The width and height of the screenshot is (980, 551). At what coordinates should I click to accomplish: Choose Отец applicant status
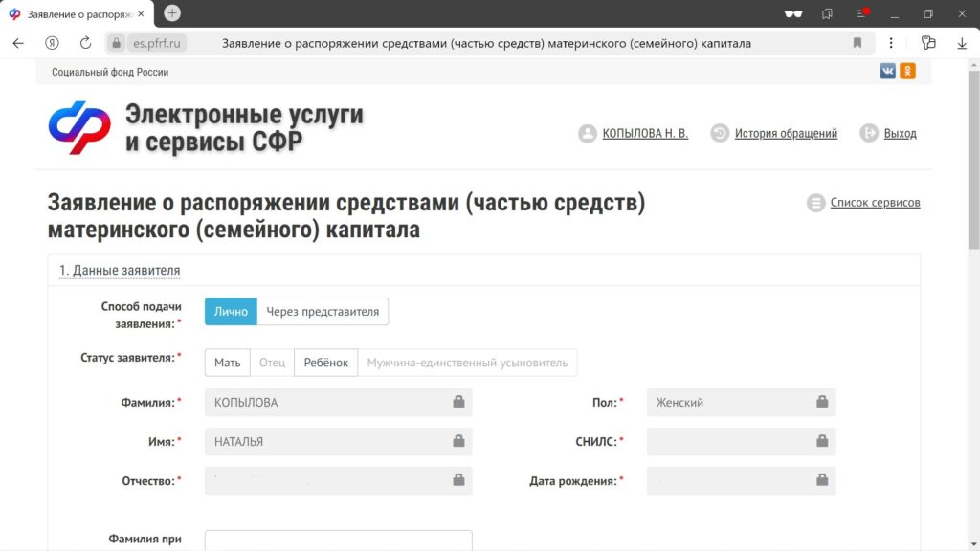pos(272,363)
